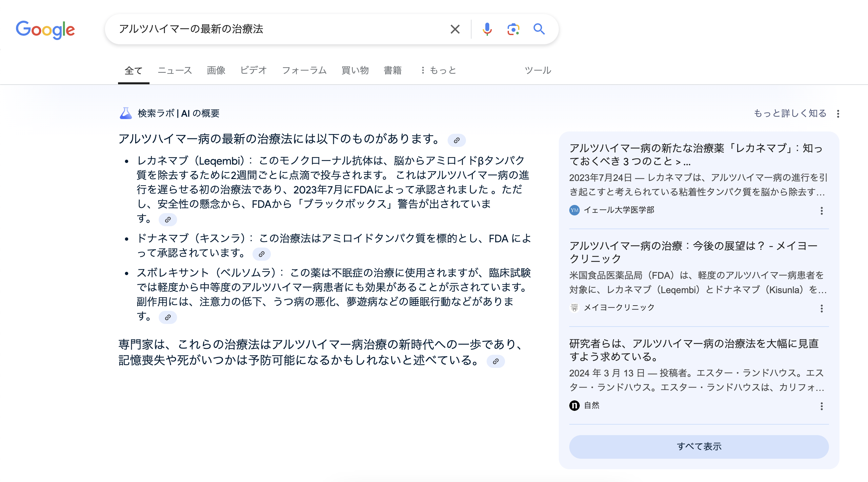The image size is (868, 482).
Task: Click inside the search input field
Action: tap(270, 29)
